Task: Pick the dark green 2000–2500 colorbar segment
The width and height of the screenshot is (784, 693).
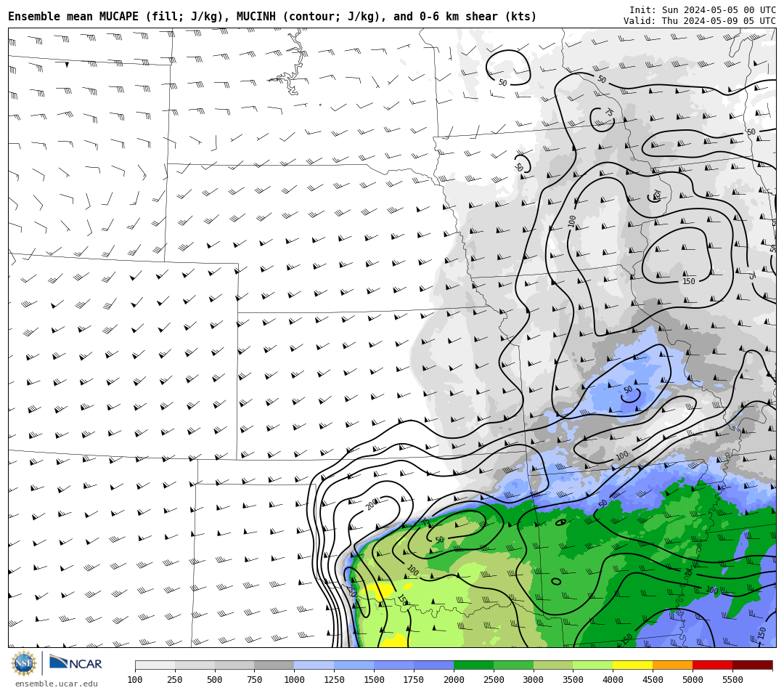Action: click(x=473, y=665)
